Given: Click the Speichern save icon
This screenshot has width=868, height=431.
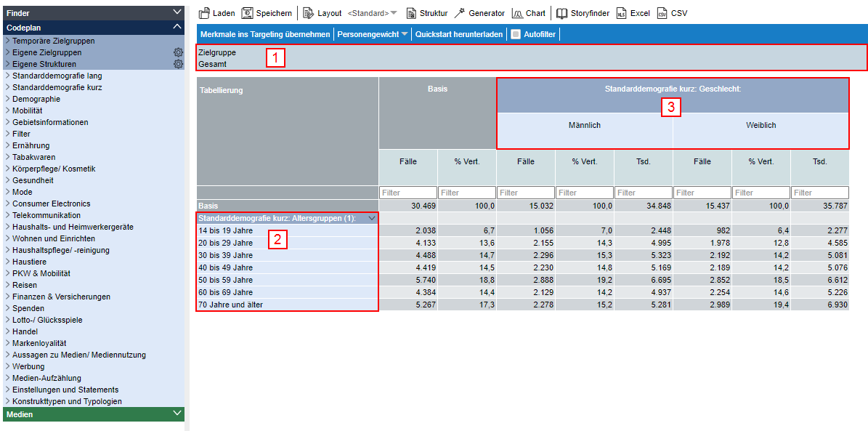Looking at the screenshot, I should pyautogui.click(x=248, y=13).
